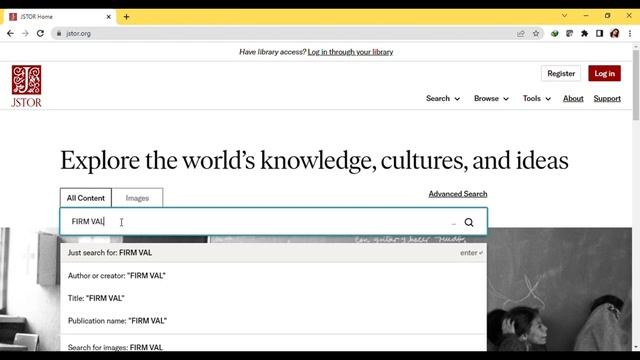Close the JSTOR Home tab
640x360 pixels.
pyautogui.click(x=109, y=17)
